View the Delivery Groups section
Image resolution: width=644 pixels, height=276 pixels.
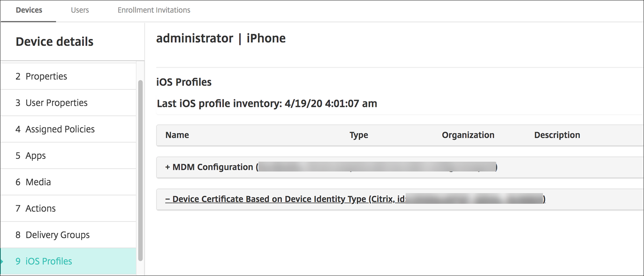point(57,235)
